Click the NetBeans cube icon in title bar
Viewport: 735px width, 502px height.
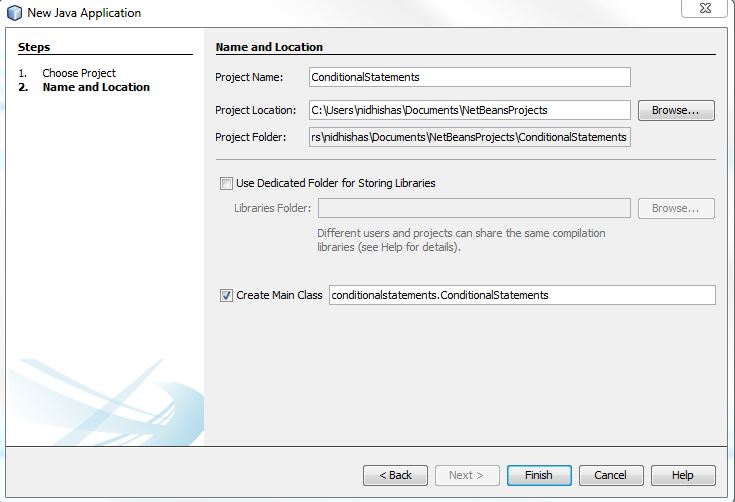pyautogui.click(x=14, y=13)
